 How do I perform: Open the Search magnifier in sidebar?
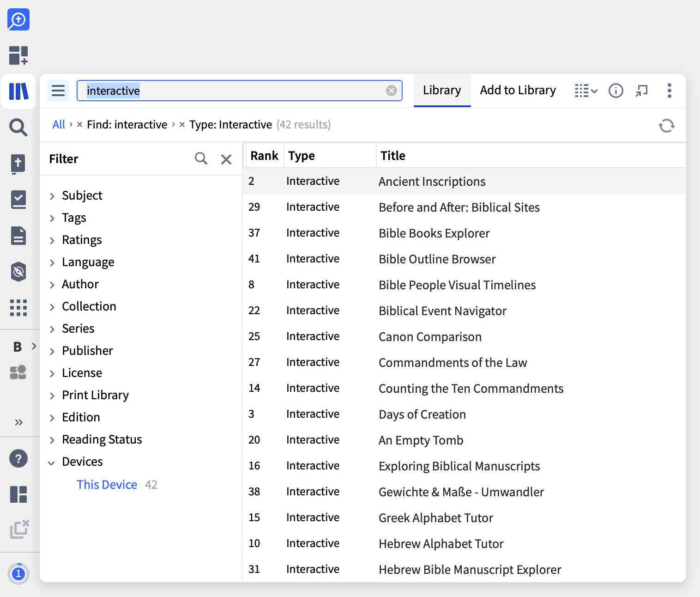18,127
